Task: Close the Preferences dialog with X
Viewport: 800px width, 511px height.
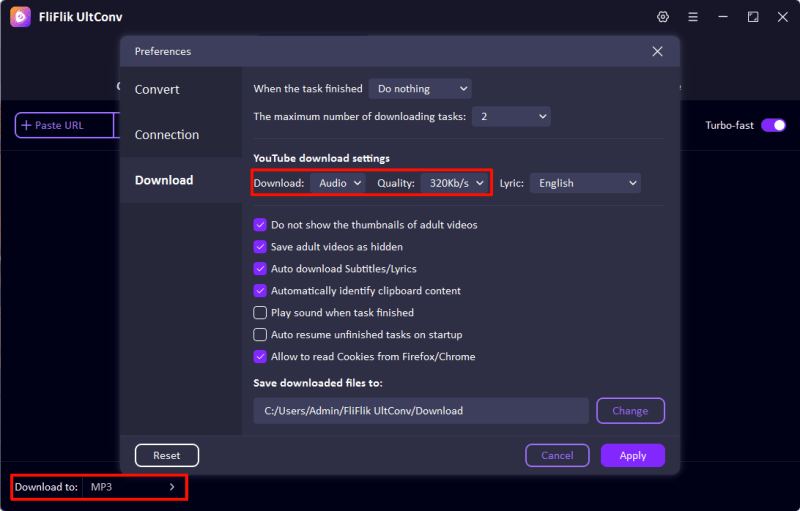Action: (657, 51)
